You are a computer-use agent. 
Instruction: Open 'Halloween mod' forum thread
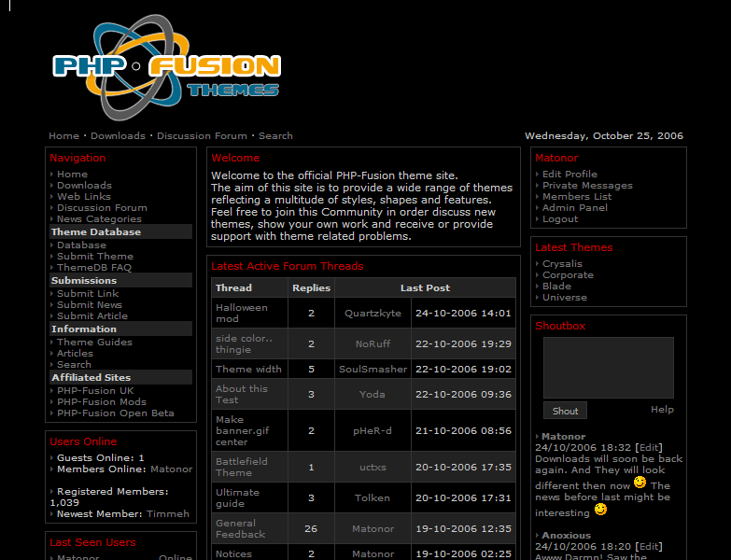(242, 313)
